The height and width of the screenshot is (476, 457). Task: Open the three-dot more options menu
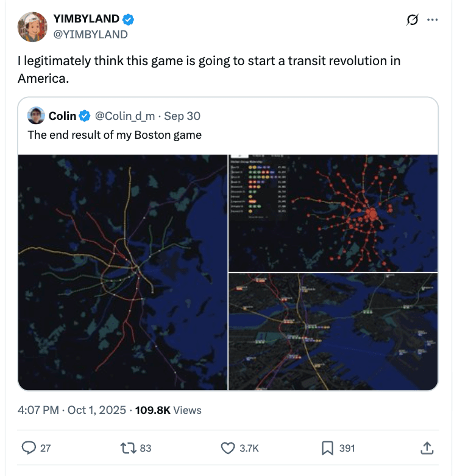433,20
